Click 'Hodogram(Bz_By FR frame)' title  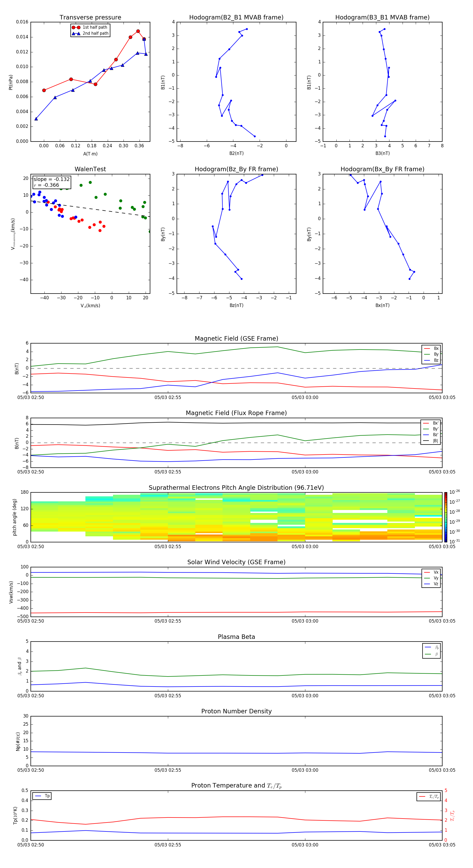pyautogui.click(x=236, y=169)
